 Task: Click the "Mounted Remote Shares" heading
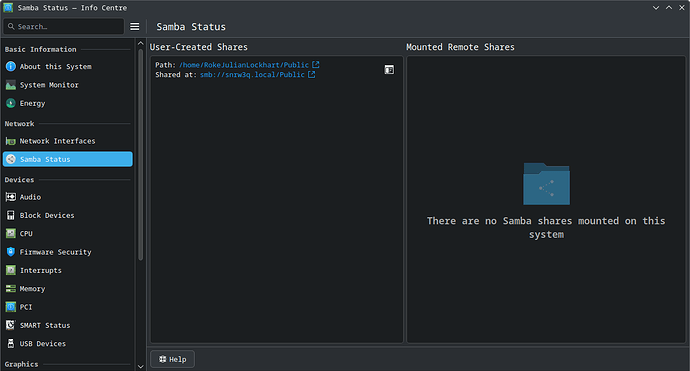(x=460, y=47)
